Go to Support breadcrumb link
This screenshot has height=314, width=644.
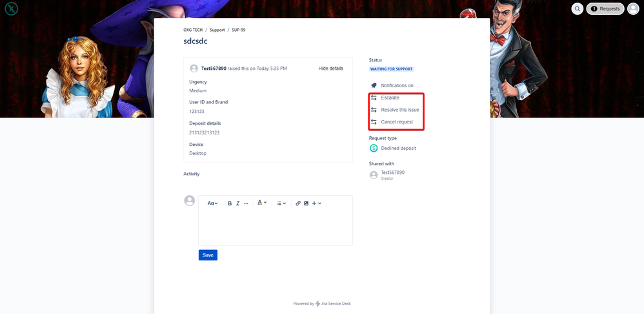pyautogui.click(x=217, y=30)
